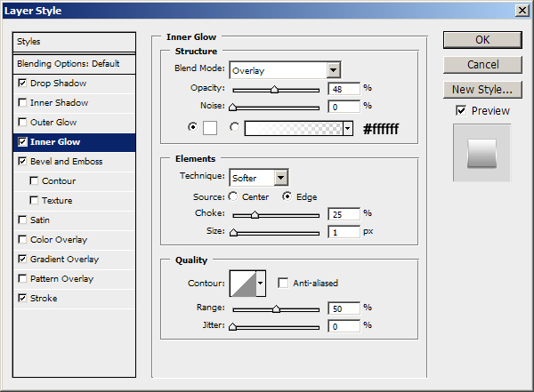Open the Drop Shadow settings row

74,84
